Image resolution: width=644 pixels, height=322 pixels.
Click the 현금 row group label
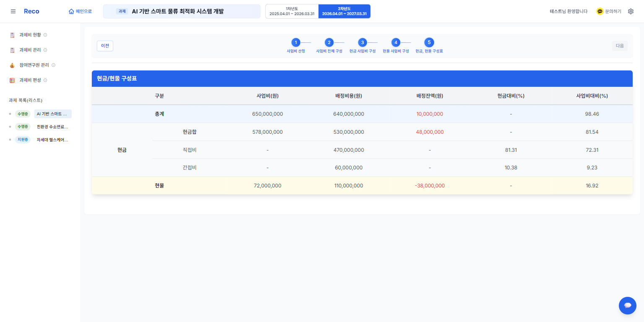click(x=122, y=150)
